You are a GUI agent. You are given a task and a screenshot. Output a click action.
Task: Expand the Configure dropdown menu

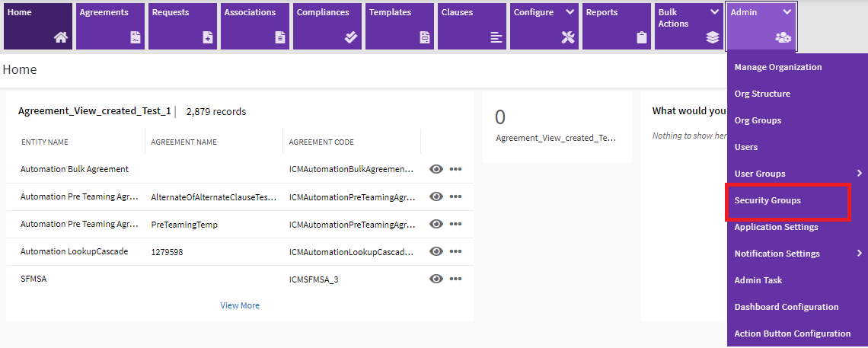coord(570,13)
